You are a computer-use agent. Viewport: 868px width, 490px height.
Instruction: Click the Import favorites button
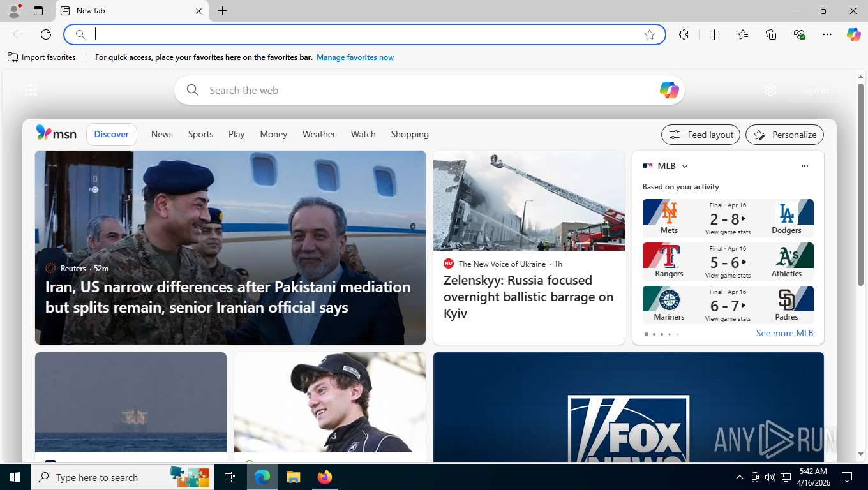click(41, 57)
